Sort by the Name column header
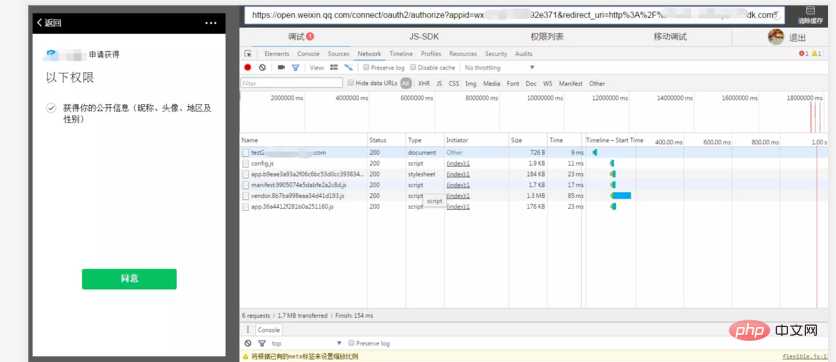 coord(303,140)
